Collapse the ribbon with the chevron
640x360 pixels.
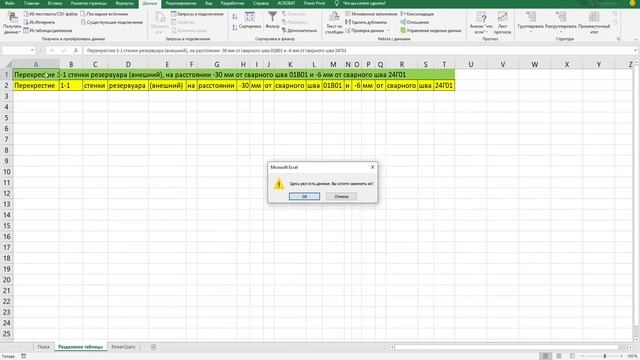[x=636, y=39]
